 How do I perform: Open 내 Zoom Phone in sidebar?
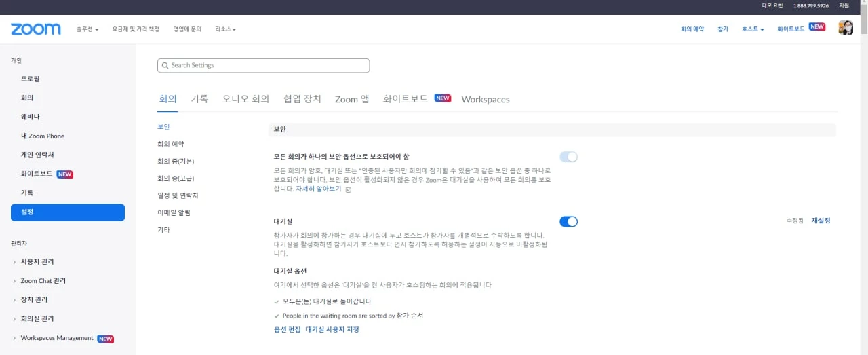[x=43, y=136]
